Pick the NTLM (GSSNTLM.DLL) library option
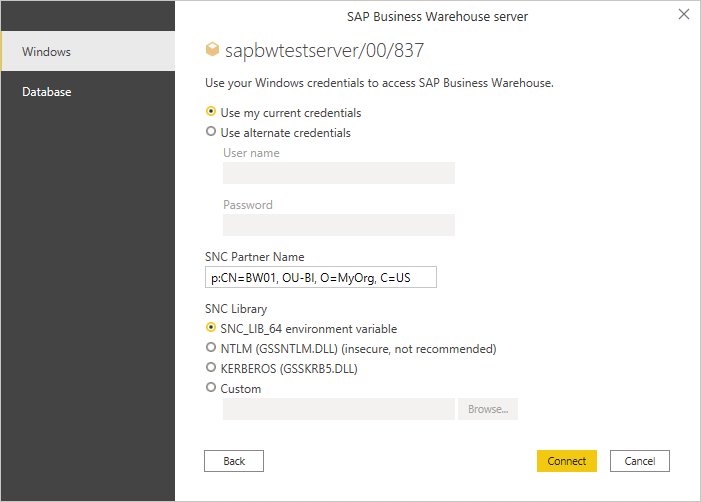 [x=211, y=348]
